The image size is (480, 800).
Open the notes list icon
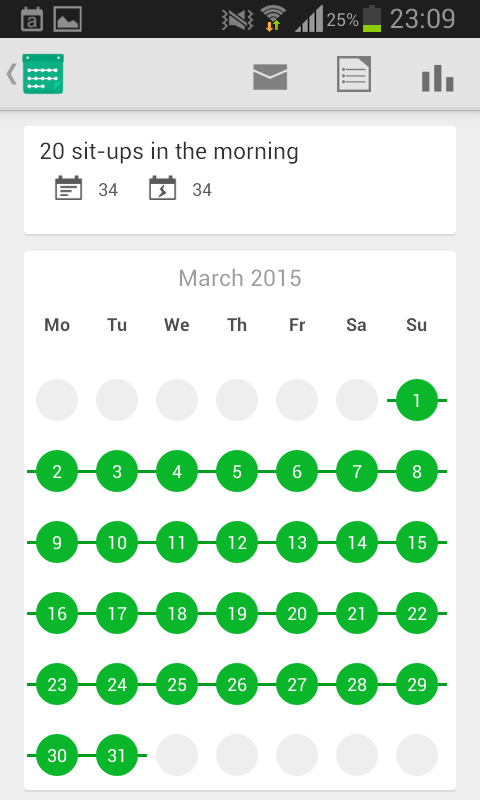[354, 74]
